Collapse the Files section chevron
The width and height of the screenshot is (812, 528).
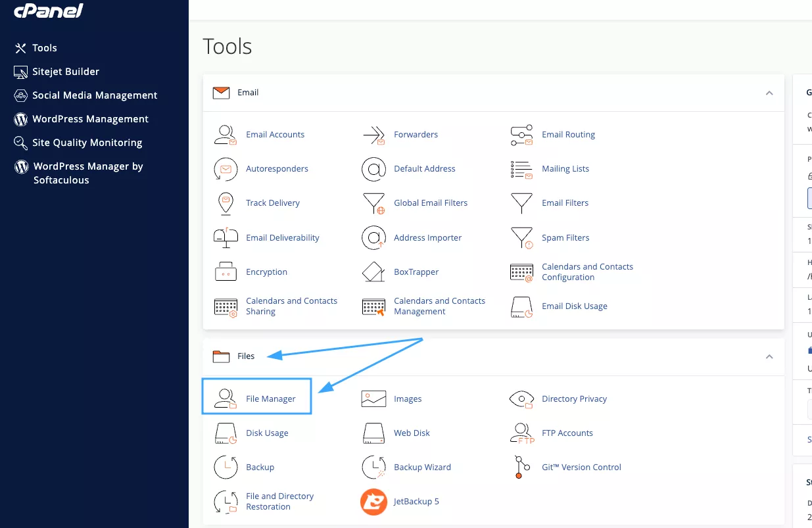769,356
